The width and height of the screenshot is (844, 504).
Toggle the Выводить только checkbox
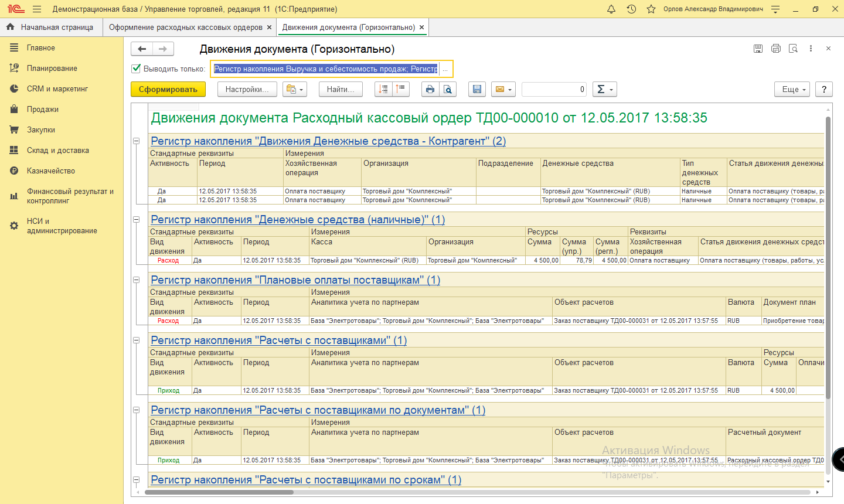[x=137, y=69]
